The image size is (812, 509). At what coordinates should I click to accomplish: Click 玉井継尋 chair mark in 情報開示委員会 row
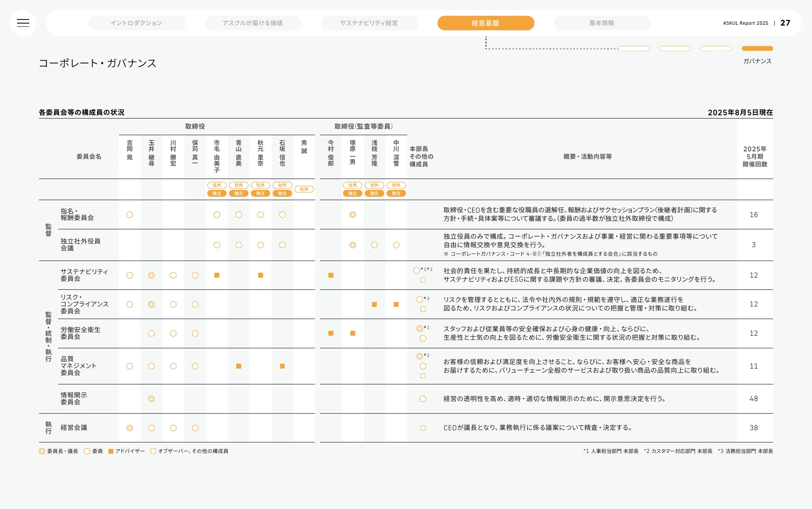(151, 399)
